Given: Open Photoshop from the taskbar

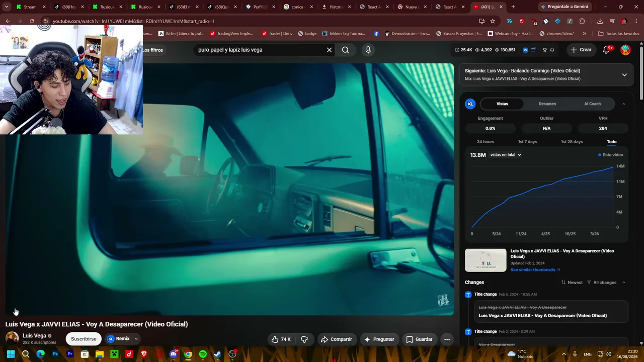Looking at the screenshot, I should coord(55,354).
